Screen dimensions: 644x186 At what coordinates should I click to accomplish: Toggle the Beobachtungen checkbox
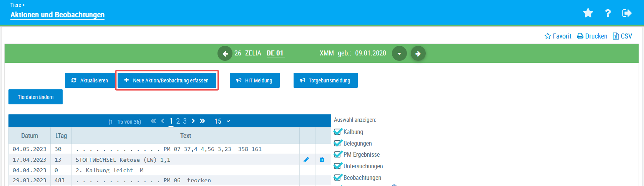click(x=338, y=178)
